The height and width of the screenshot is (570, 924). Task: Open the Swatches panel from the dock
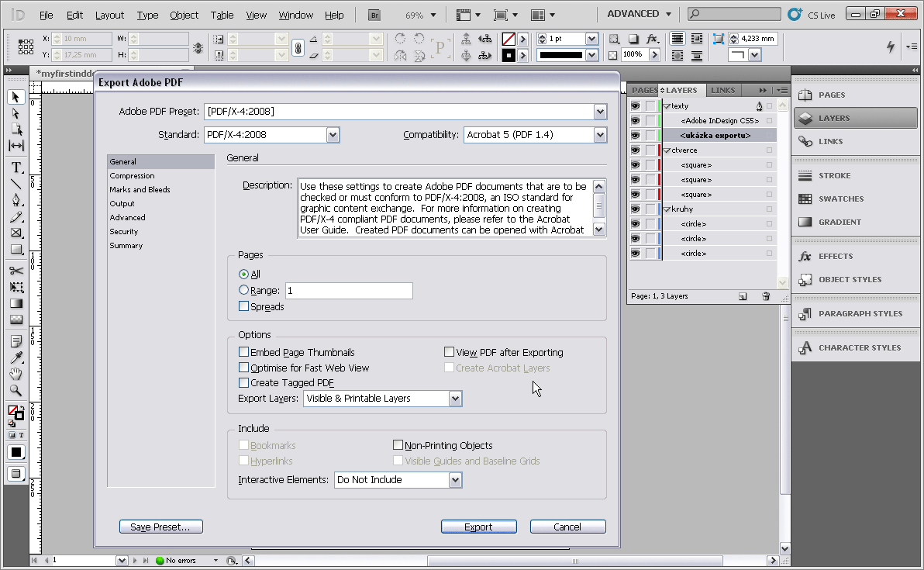(x=856, y=199)
